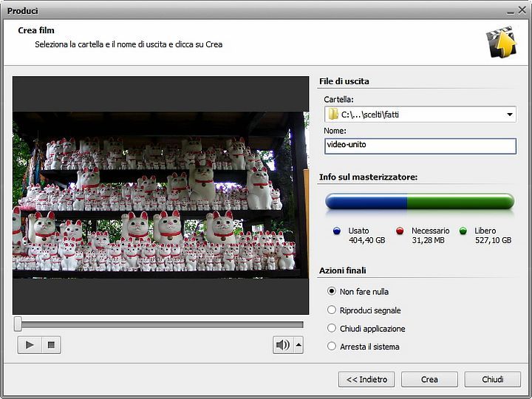Open the volume level arrow next to speaker
This screenshot has height=399, width=532.
point(299,345)
